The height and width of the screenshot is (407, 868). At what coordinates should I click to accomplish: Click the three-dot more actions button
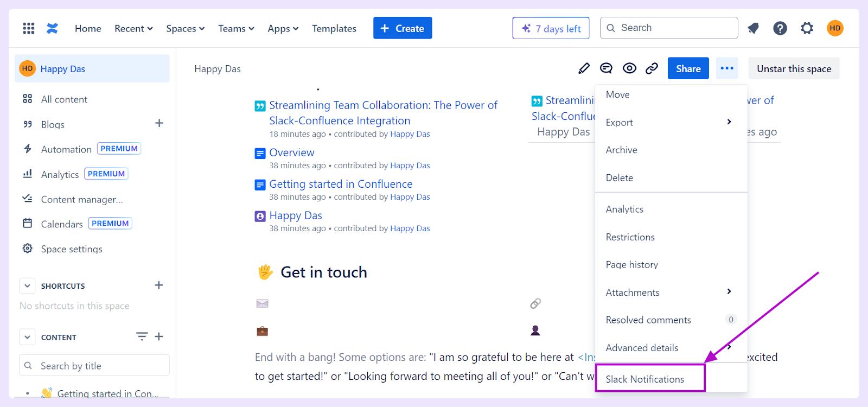click(727, 68)
